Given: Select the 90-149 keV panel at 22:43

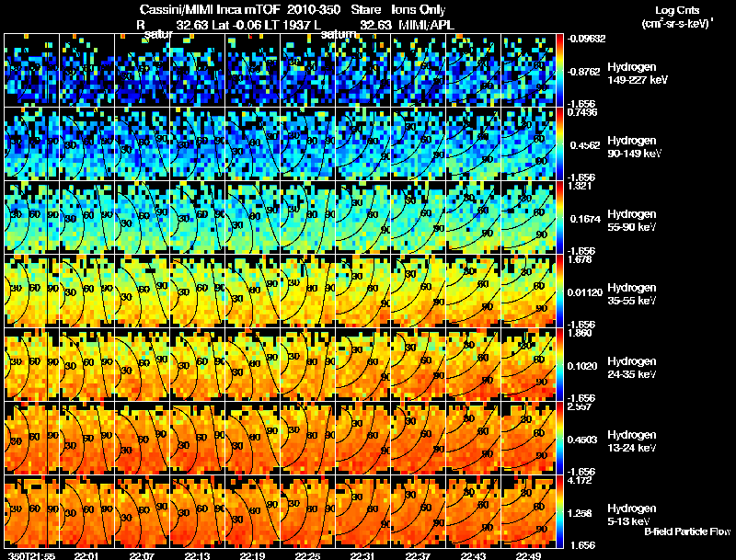Looking at the screenshot, I should coord(473,144).
